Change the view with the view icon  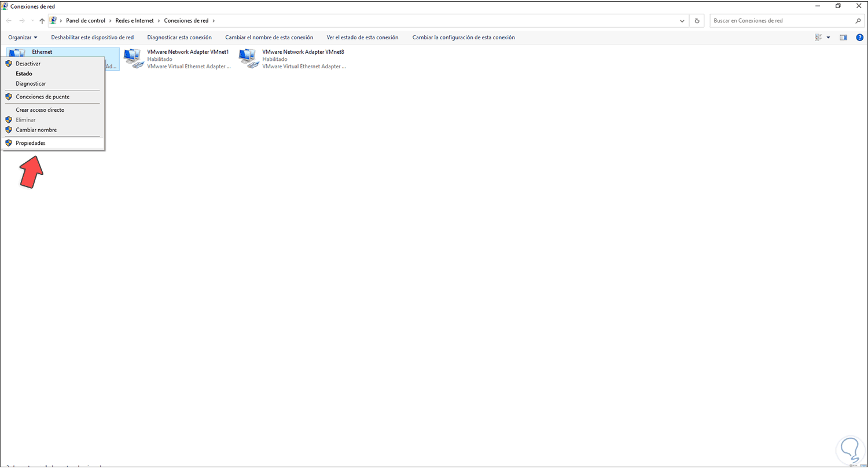(x=818, y=37)
